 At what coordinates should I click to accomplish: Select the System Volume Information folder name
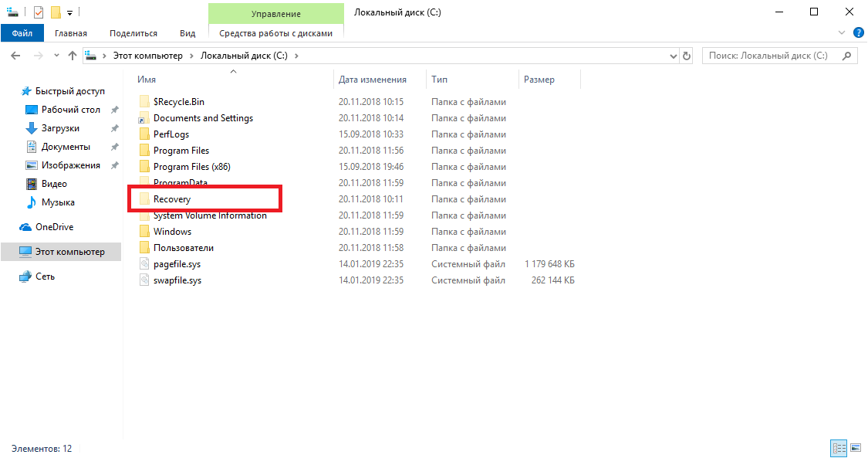point(210,215)
